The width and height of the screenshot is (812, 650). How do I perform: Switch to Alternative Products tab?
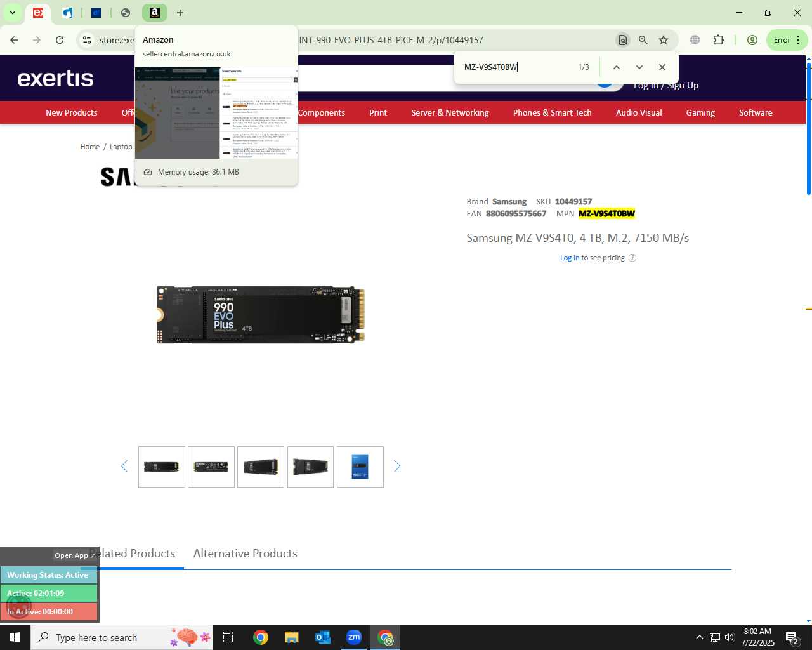click(246, 554)
